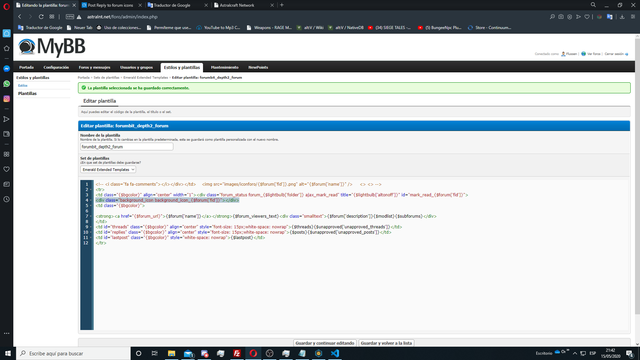
Task: Open the Portada admin menu
Action: (27, 67)
